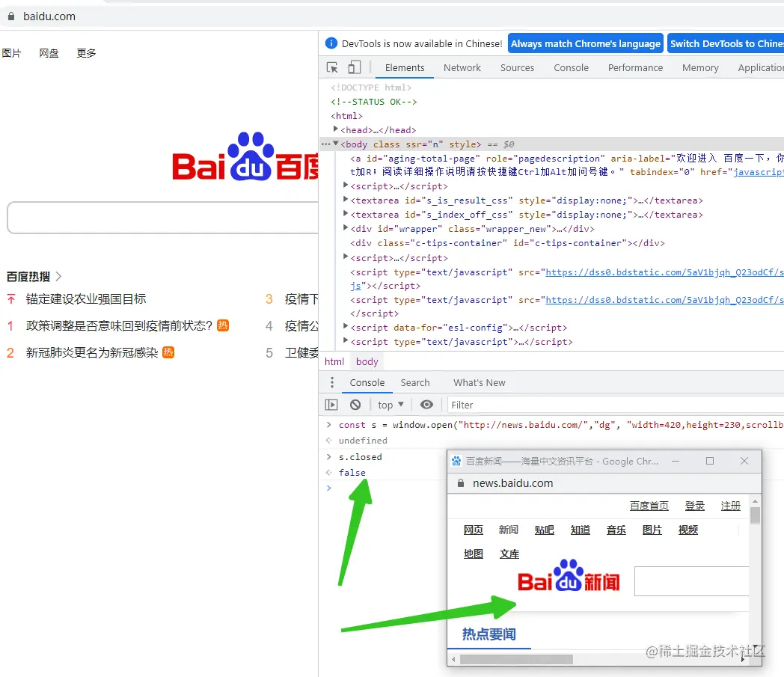Open the Performance tab
The width and height of the screenshot is (784, 677).
tap(635, 67)
